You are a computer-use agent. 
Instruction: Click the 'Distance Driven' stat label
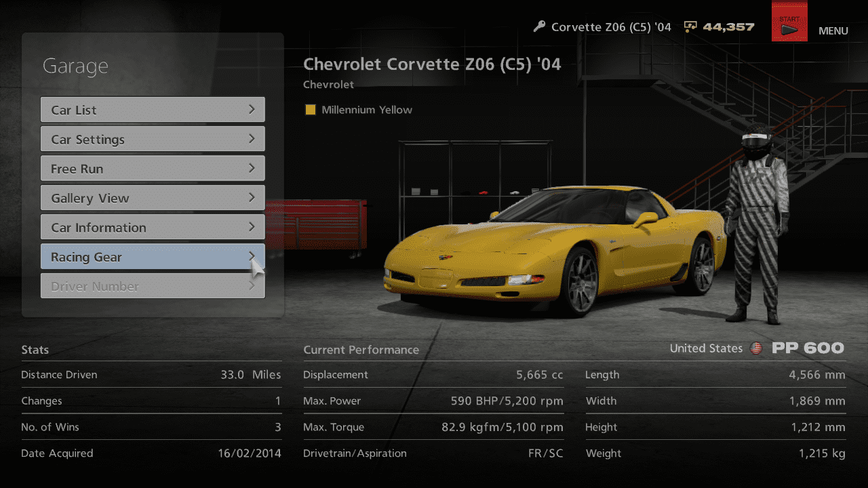[x=59, y=375]
